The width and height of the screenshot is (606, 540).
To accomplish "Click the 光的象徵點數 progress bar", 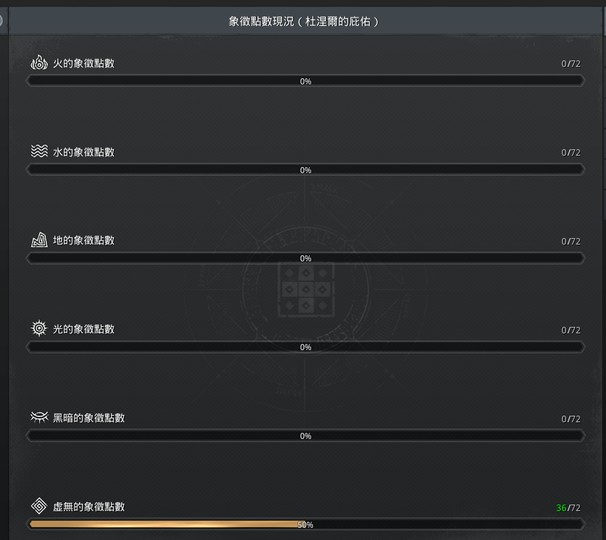I will (x=305, y=347).
